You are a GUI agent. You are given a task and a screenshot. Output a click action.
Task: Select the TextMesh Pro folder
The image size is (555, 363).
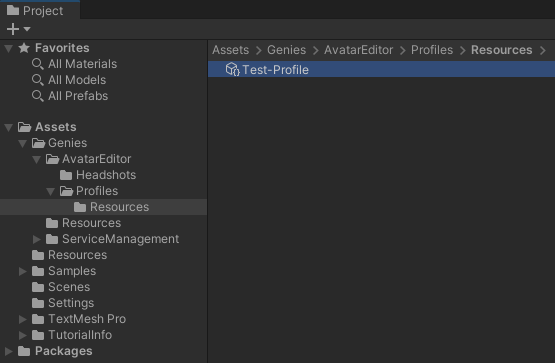pos(87,319)
